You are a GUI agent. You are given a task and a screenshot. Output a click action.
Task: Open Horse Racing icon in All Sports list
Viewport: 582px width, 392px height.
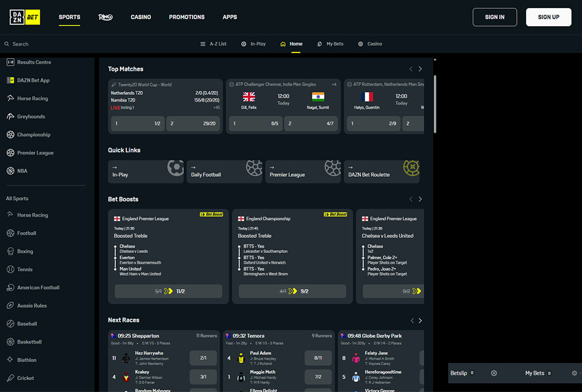tap(10, 215)
